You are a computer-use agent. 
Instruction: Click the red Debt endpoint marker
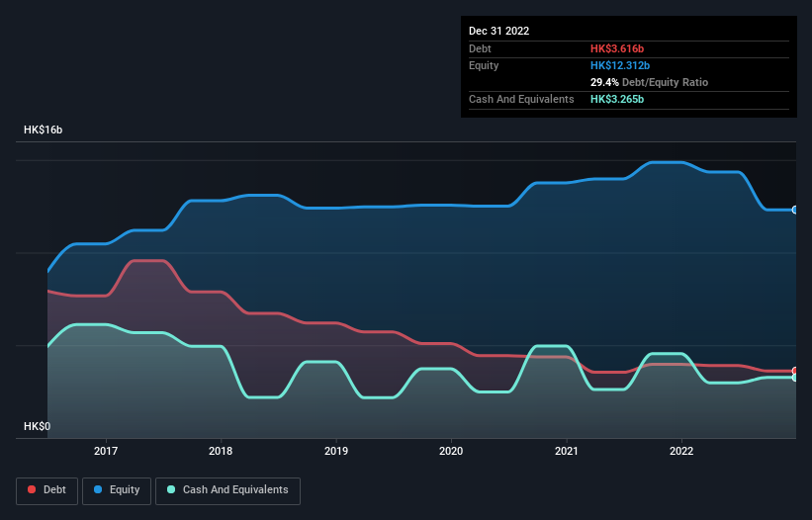[x=795, y=371]
